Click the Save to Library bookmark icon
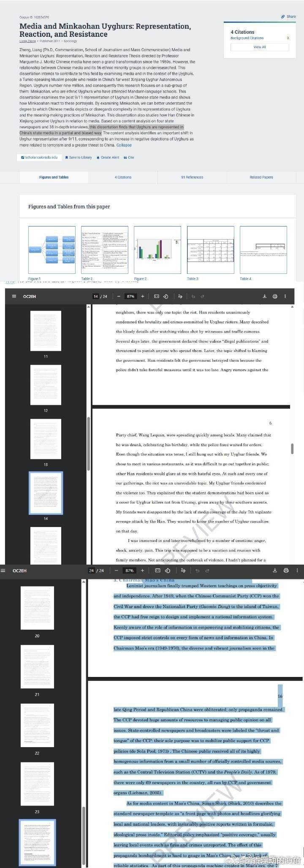This screenshot has width=304, height=868. pyautogui.click(x=66, y=158)
